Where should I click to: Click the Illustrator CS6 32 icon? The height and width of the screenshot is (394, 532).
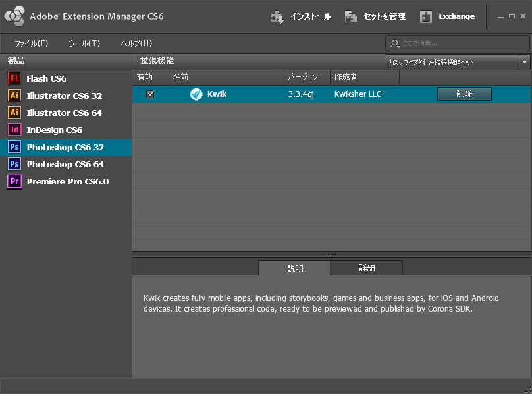[14, 96]
